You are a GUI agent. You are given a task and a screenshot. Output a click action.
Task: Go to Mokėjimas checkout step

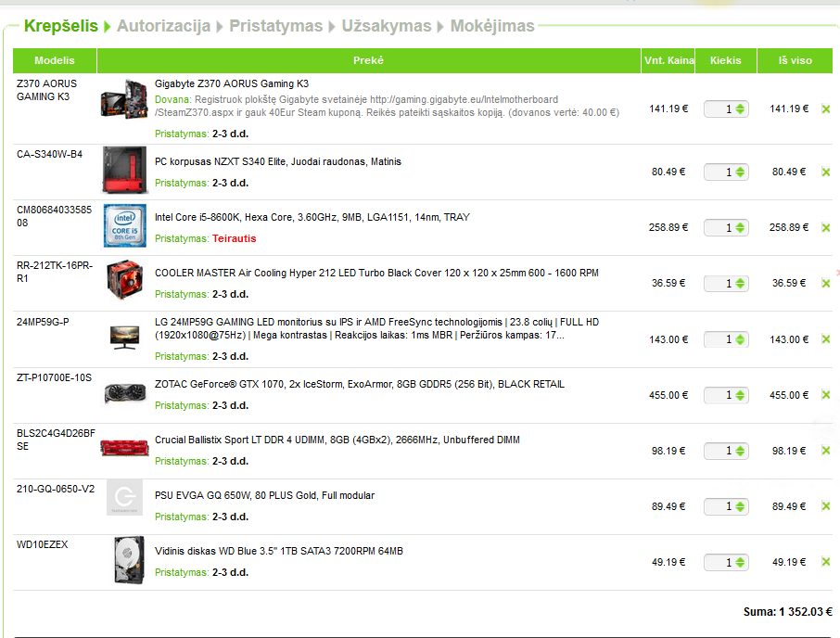(492, 26)
